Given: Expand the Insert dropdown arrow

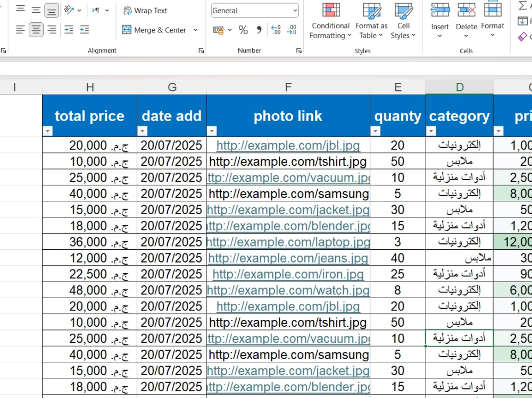Looking at the screenshot, I should point(440,36).
